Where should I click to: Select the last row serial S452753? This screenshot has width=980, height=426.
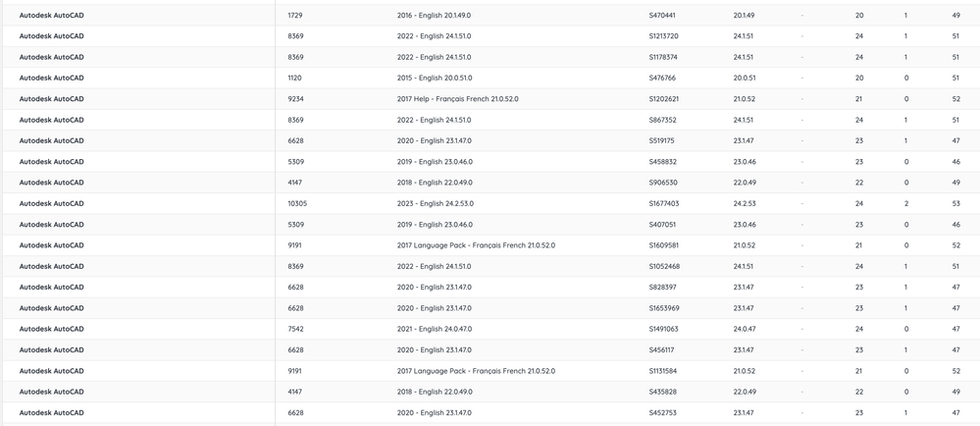point(662,413)
